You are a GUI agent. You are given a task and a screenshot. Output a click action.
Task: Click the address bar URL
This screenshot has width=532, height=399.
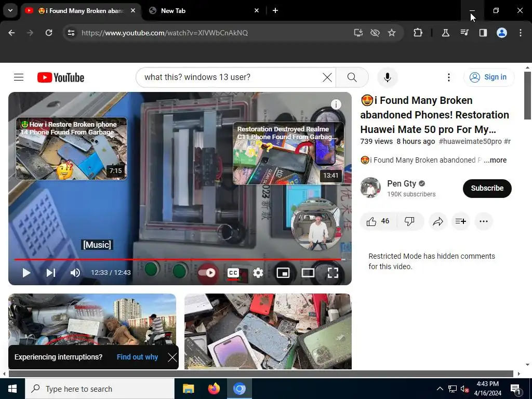[x=165, y=33]
